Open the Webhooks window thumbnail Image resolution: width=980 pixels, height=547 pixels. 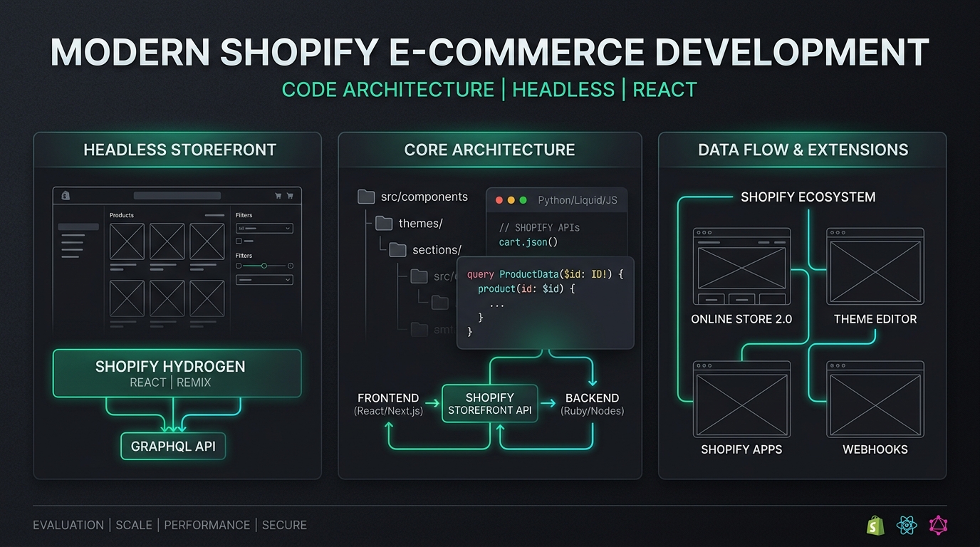pos(875,399)
